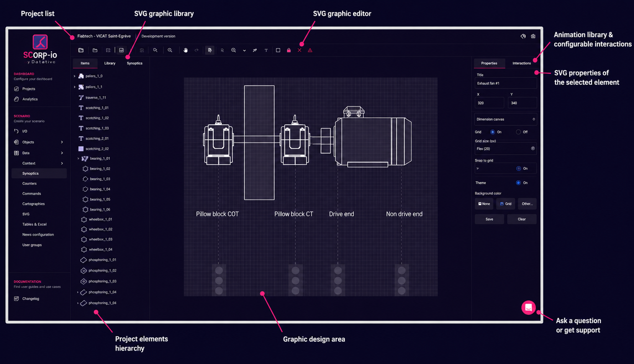Set Grid to Off radio

(x=518, y=132)
